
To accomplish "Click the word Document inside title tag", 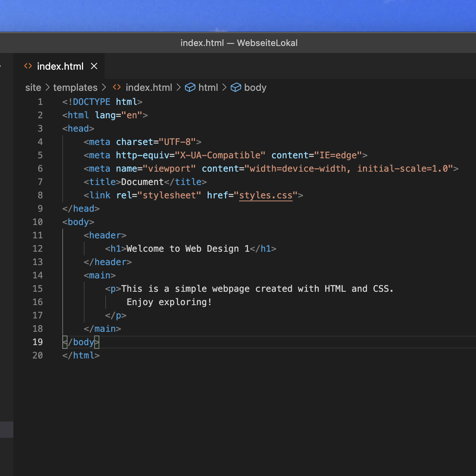I will 142,182.
